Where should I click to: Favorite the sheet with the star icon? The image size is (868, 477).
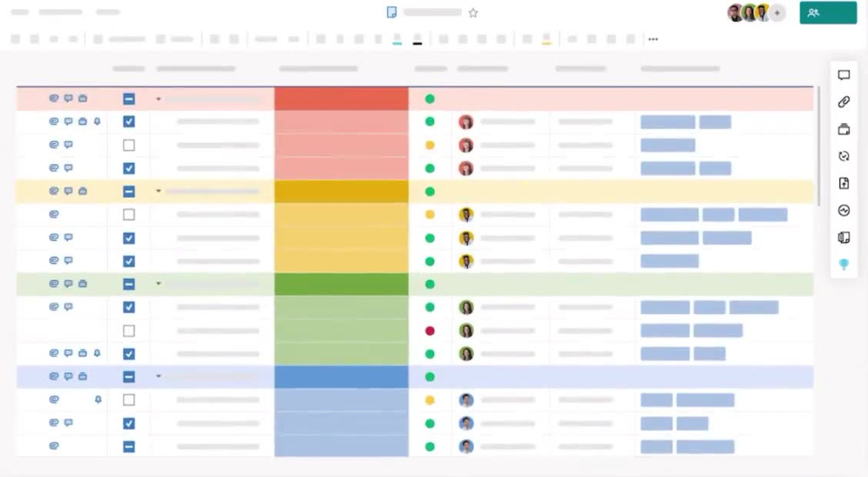(473, 13)
